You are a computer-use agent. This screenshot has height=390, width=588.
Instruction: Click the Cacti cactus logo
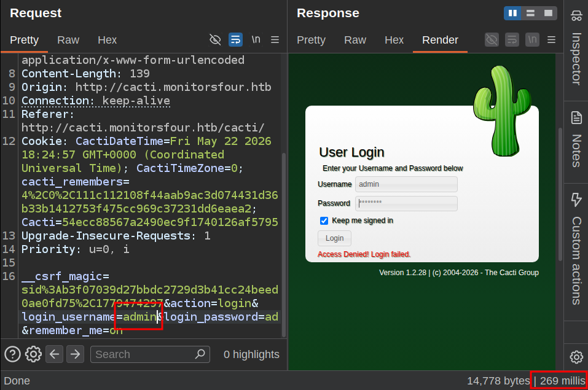[x=502, y=111]
